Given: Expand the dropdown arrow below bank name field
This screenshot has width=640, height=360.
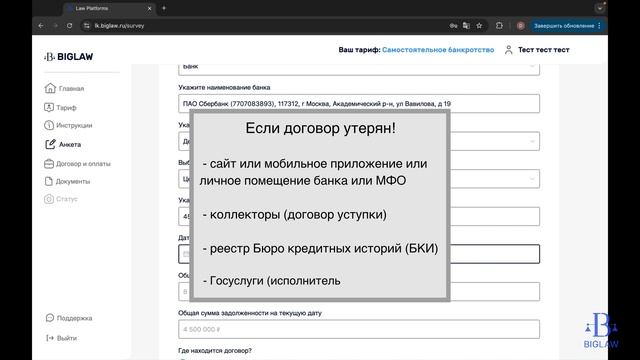Looking at the screenshot, I should tap(532, 141).
